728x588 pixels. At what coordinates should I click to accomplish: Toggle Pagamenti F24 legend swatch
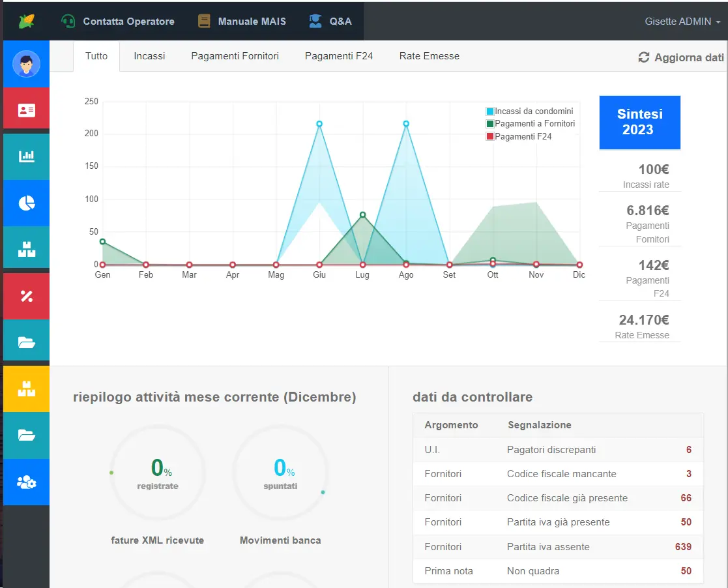[490, 136]
